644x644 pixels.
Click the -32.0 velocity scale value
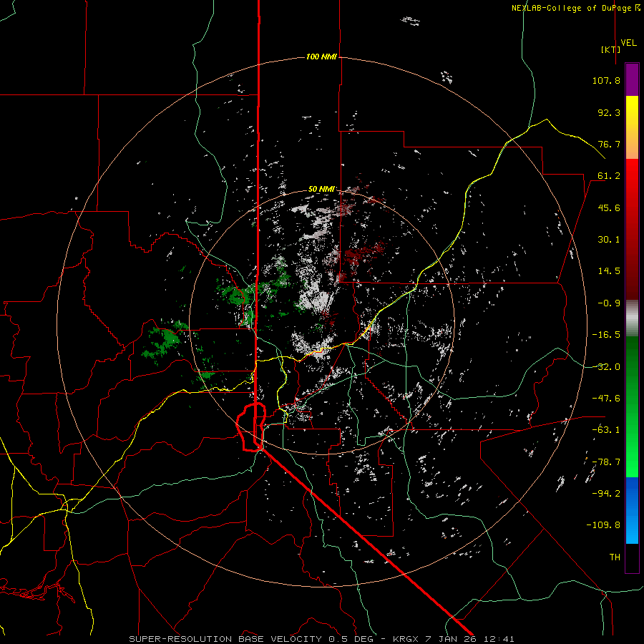[x=606, y=367]
